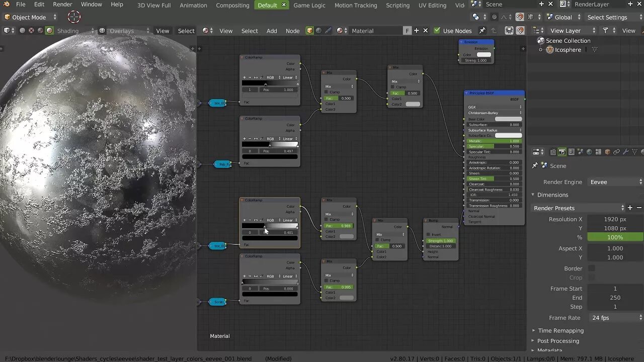Open the World properties tab icon
Image resolution: width=644 pixels, height=362 pixels.
pos(589,152)
